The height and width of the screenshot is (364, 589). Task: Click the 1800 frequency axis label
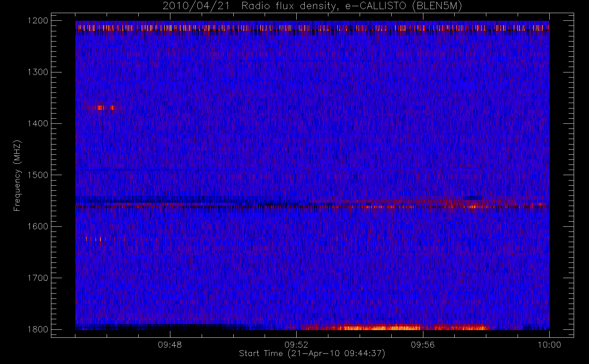coord(38,329)
